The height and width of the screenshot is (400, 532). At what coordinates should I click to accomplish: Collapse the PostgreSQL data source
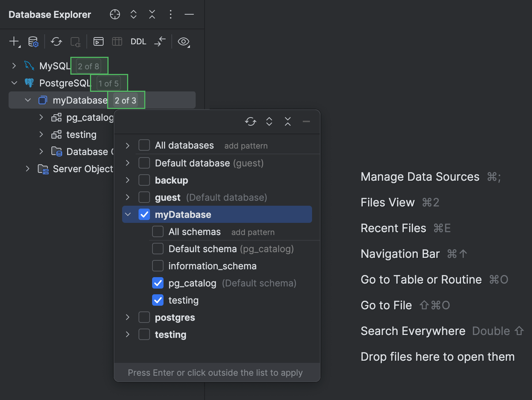click(x=14, y=83)
